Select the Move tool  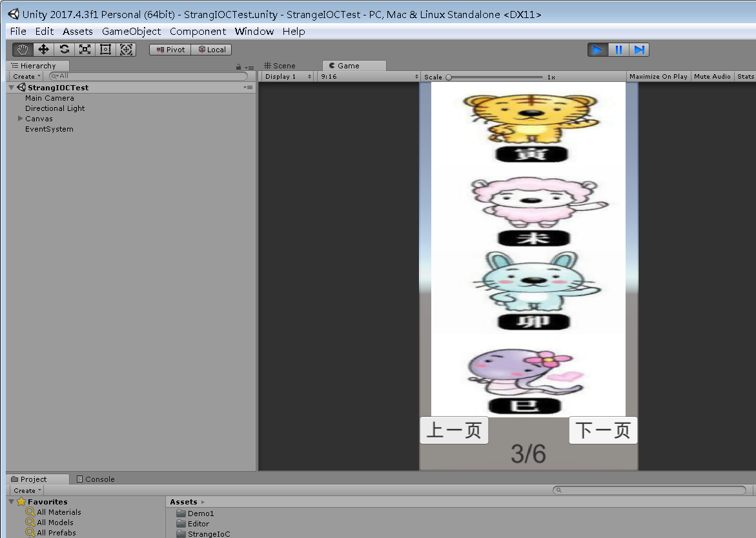pos(43,49)
